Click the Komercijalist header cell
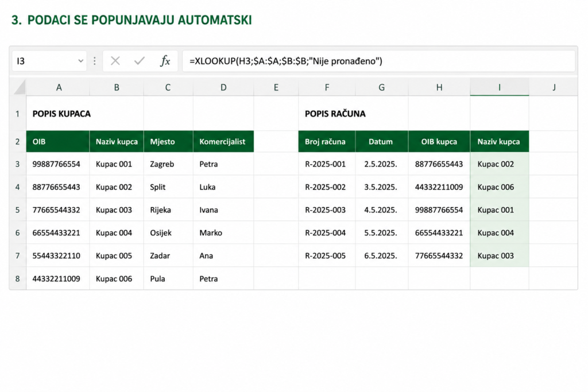 [x=223, y=141]
